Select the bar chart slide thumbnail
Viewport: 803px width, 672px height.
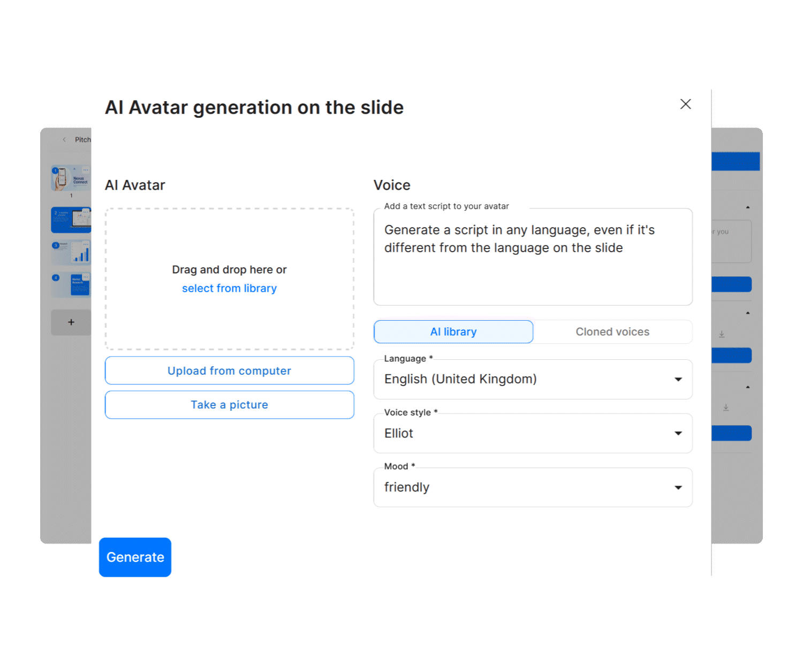point(70,252)
